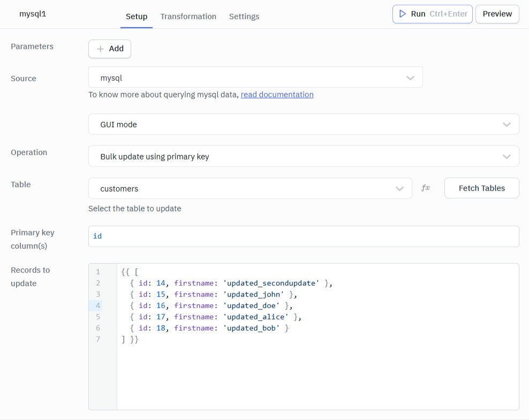The width and height of the screenshot is (529, 420).
Task: Click the Preview button
Action: (497, 14)
